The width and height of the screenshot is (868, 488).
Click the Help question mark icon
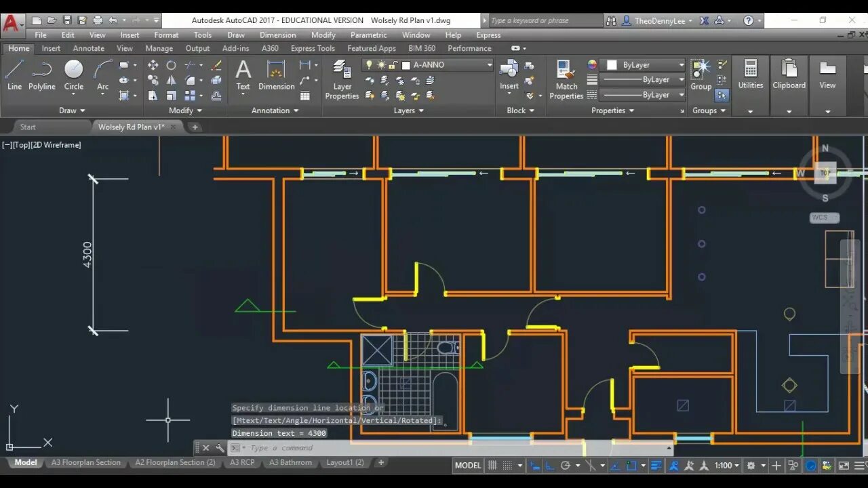(749, 21)
